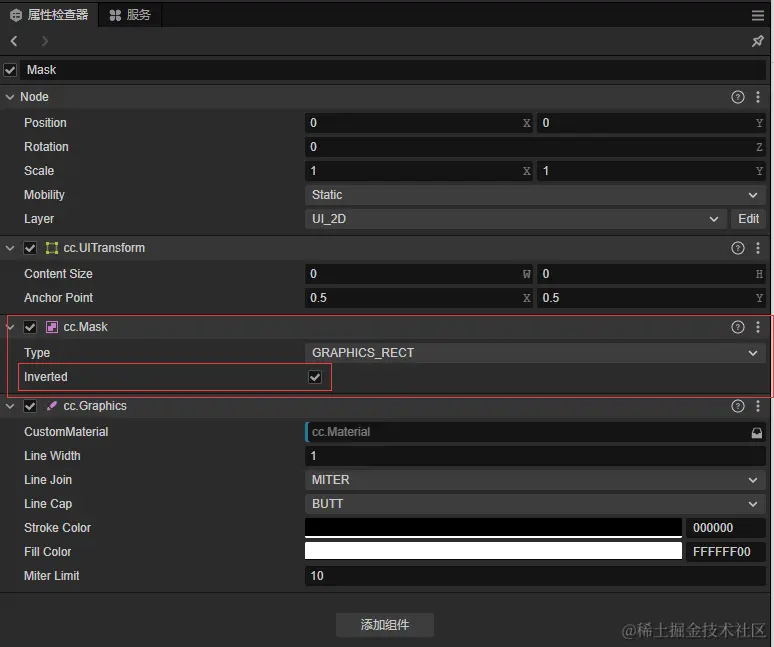Click the cc.Graphics pen icon

pyautogui.click(x=51, y=406)
